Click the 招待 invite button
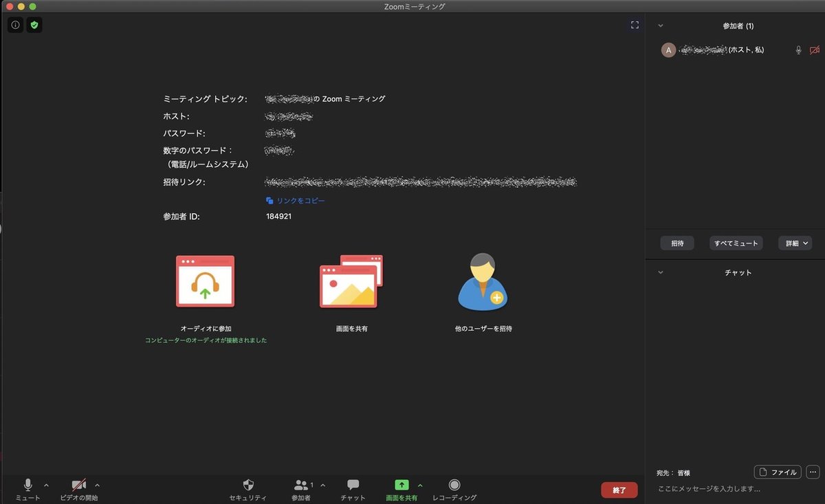This screenshot has width=825, height=504. tap(676, 243)
